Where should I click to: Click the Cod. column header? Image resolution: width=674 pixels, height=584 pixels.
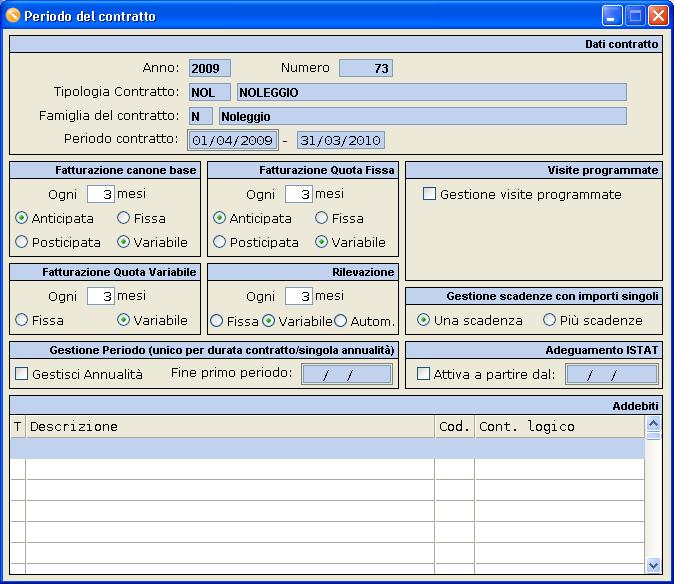pyautogui.click(x=454, y=426)
